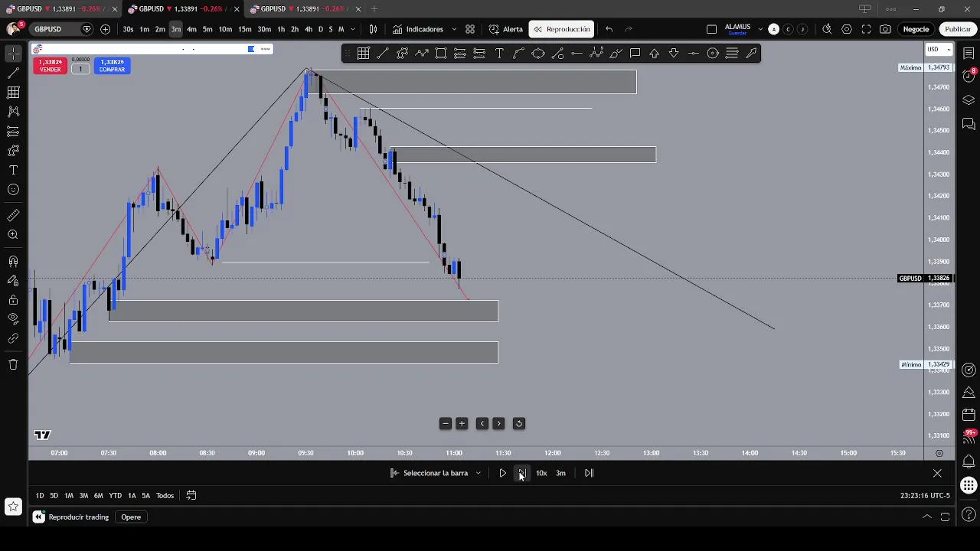Viewport: 980px width, 551px height.
Task: Jump replay to real-time
Action: [589, 473]
